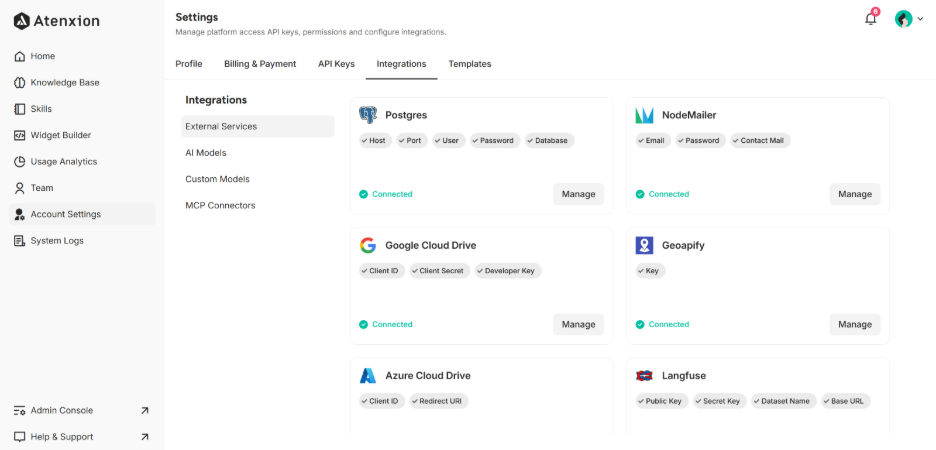
Task: Click the Postgres elephant icon
Action: coord(368,115)
